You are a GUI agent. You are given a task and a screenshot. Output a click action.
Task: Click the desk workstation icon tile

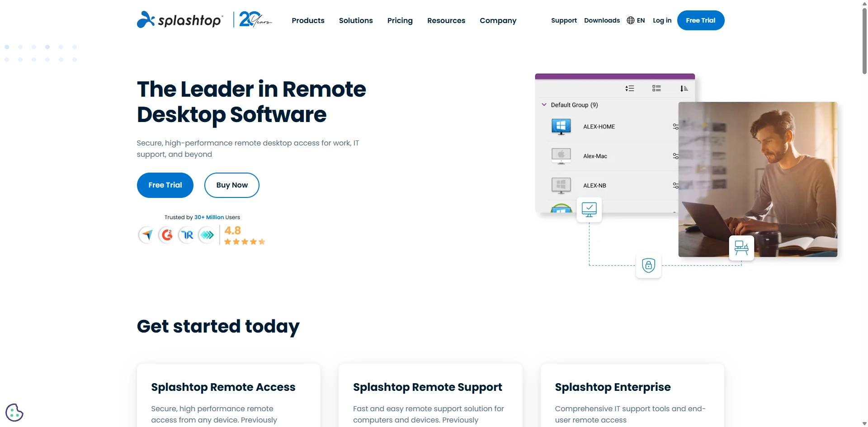(x=741, y=248)
